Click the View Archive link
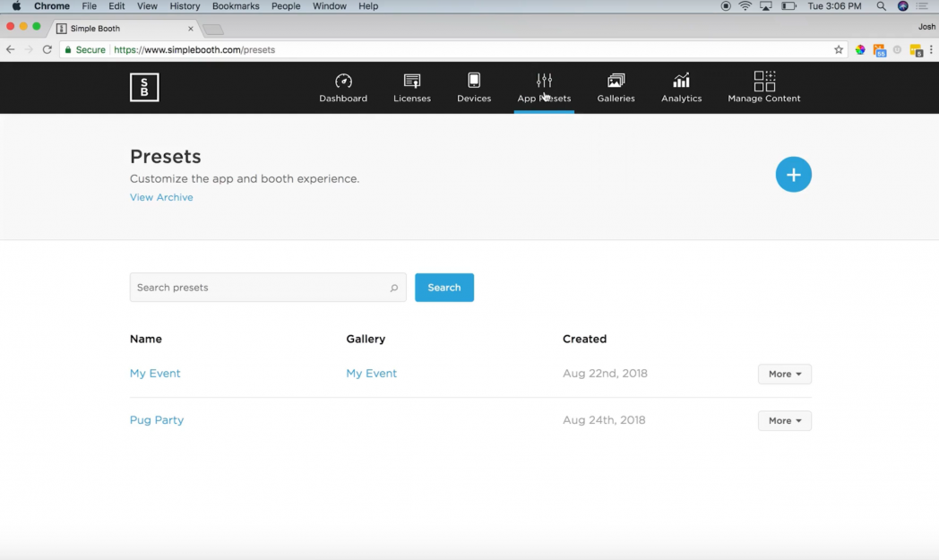This screenshot has width=939, height=560. (161, 196)
